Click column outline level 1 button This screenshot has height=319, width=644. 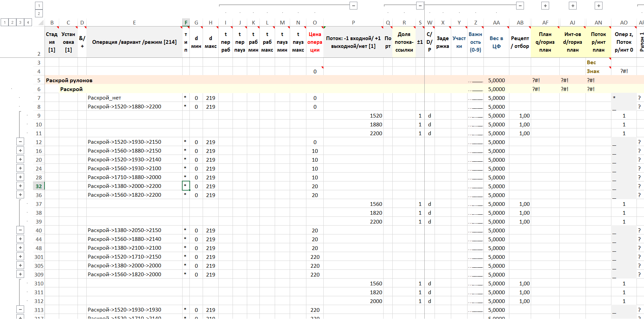click(x=39, y=5)
